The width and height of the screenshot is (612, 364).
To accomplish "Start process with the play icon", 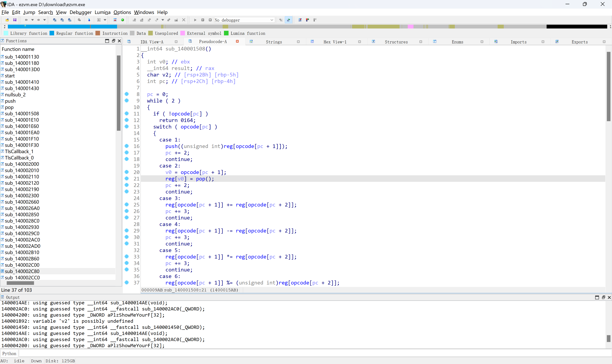I will [195, 20].
